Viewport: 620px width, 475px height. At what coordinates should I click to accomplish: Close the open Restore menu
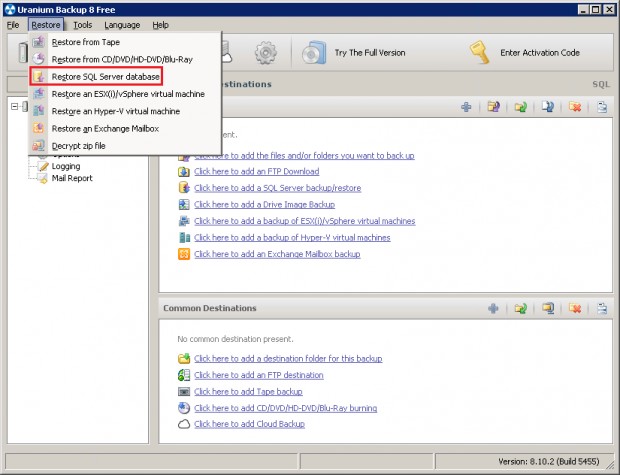pos(46,25)
